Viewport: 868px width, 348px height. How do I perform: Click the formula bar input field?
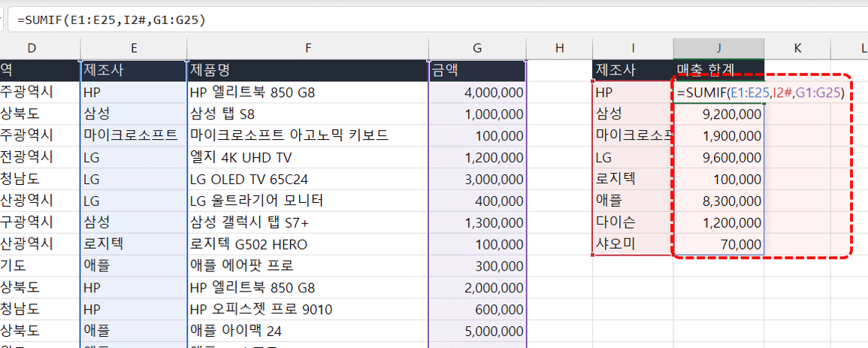[437, 20]
